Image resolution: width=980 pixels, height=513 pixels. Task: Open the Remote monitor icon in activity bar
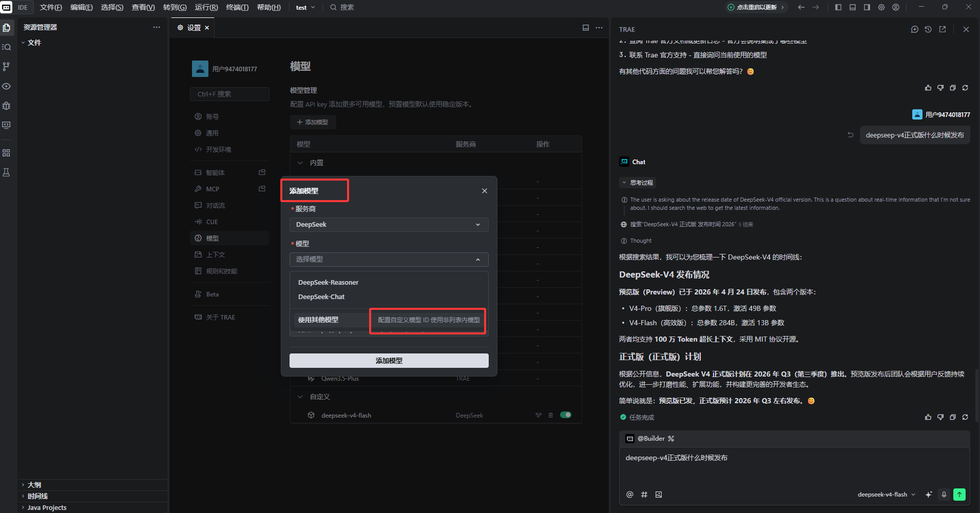[x=6, y=125]
